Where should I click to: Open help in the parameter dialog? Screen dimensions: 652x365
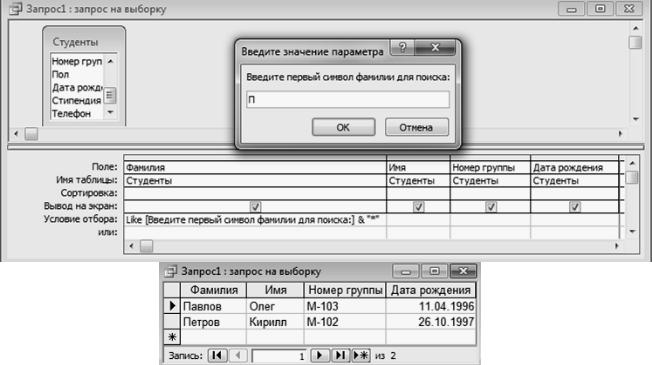[x=402, y=47]
